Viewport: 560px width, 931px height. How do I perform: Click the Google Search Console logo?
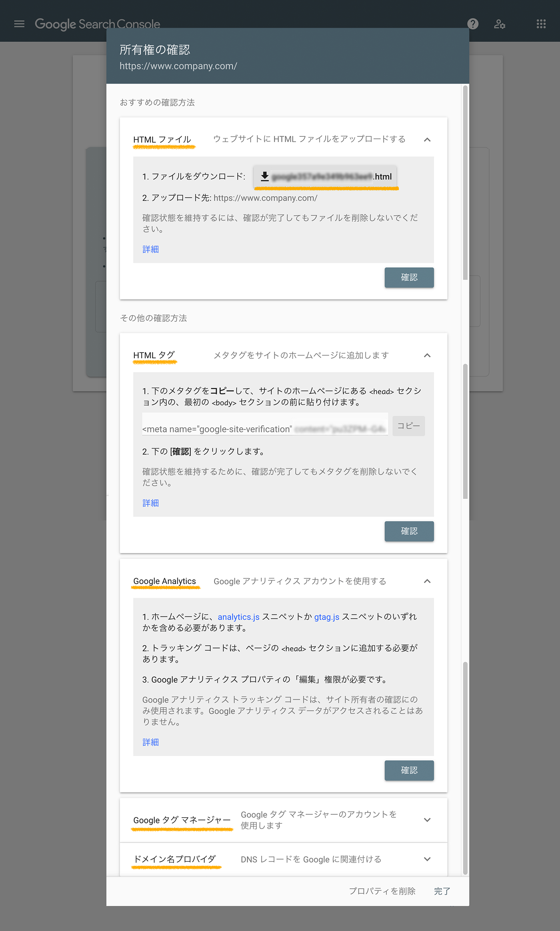pyautogui.click(x=98, y=24)
